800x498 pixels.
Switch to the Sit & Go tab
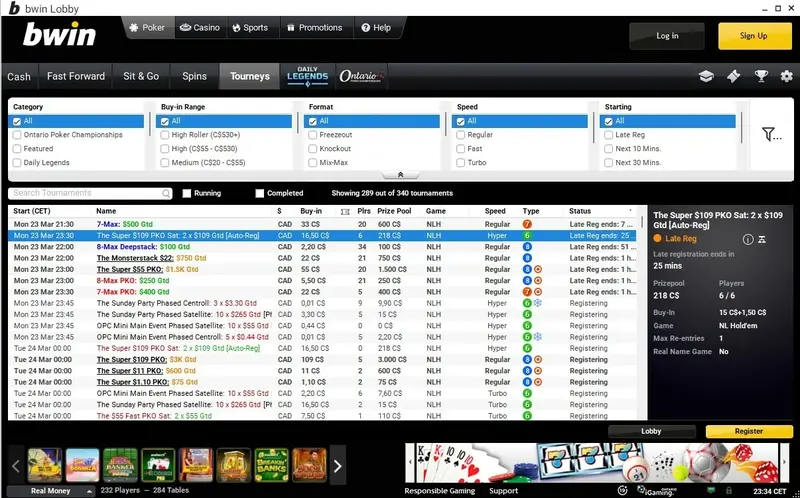coord(141,77)
